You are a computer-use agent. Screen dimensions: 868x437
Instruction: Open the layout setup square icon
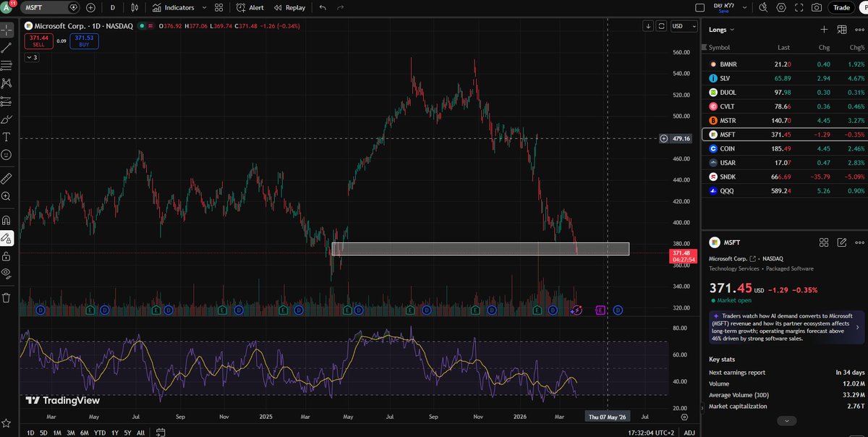[699, 7]
